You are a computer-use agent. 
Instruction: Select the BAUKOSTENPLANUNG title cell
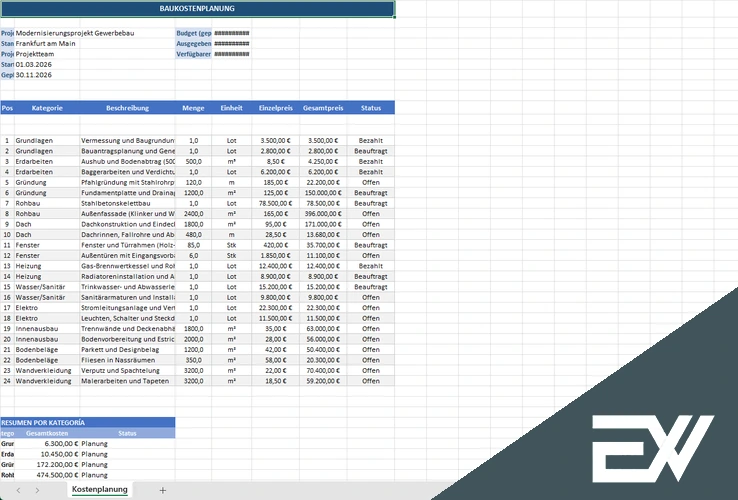tap(197, 8)
